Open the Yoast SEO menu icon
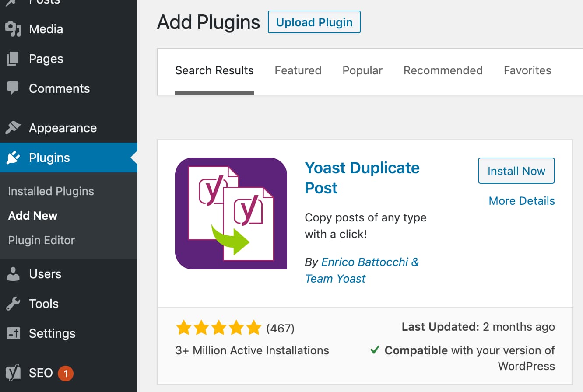Screen dimensions: 583x392 pos(13,373)
